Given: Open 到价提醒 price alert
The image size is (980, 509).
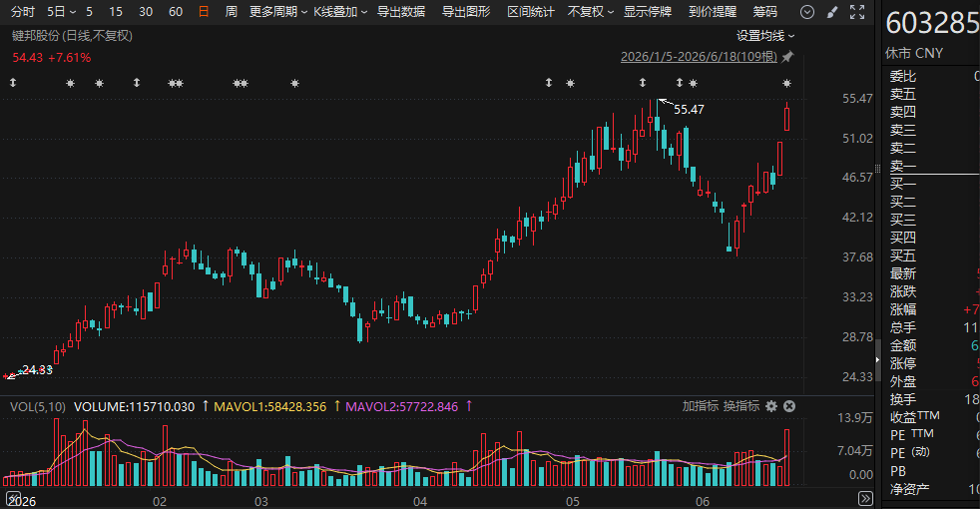Looking at the screenshot, I should point(713,12).
